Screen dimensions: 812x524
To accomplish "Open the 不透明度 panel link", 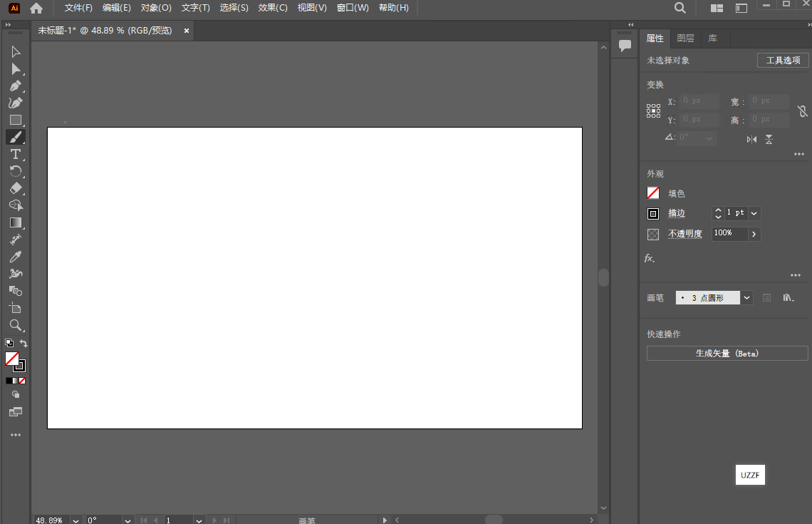I will point(685,234).
